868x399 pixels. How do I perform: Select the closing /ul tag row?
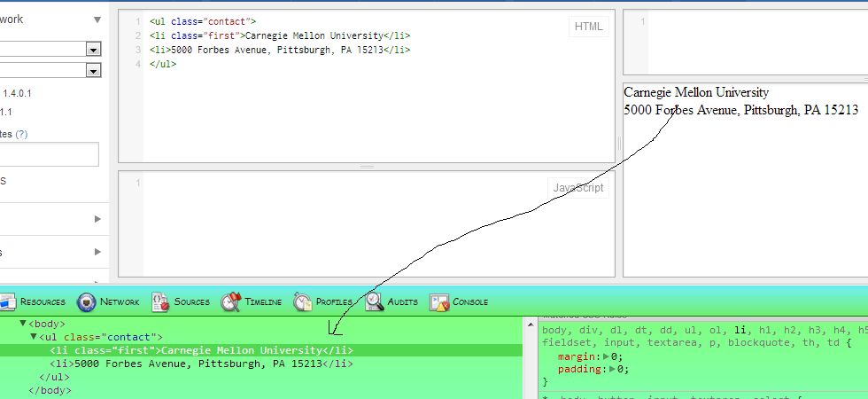pos(54,378)
